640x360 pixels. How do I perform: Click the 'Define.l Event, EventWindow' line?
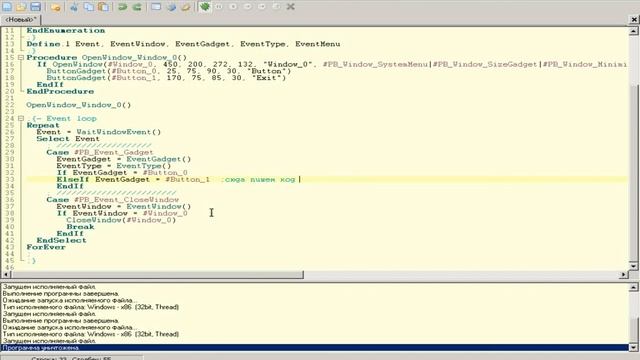183,44
